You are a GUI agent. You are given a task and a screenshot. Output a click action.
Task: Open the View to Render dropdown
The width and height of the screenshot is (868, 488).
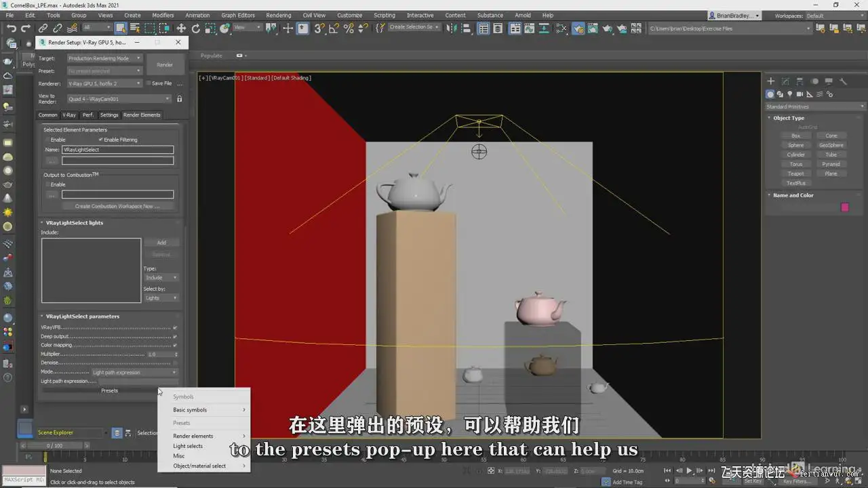(x=119, y=99)
